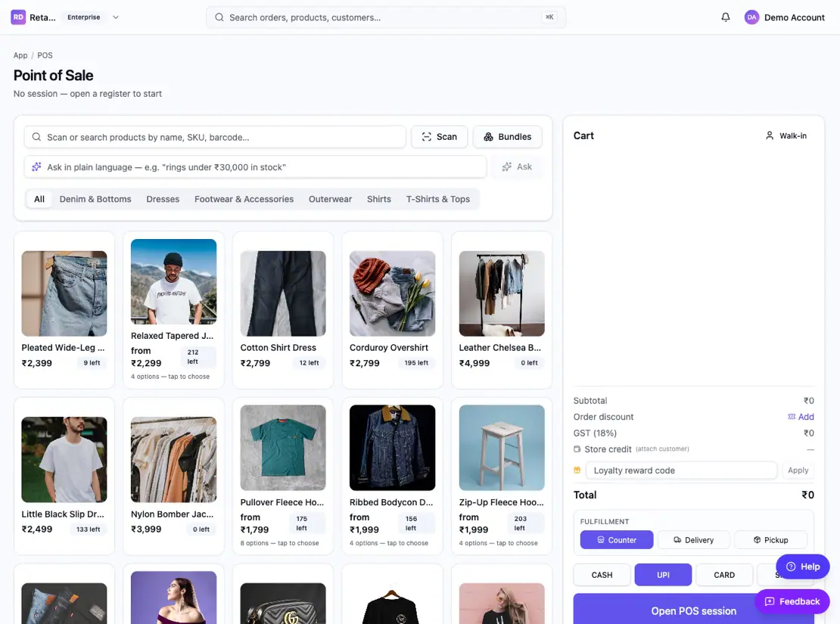Click the AI sparkle icon in Ask field
This screenshot has height=624, width=840.
(x=36, y=167)
